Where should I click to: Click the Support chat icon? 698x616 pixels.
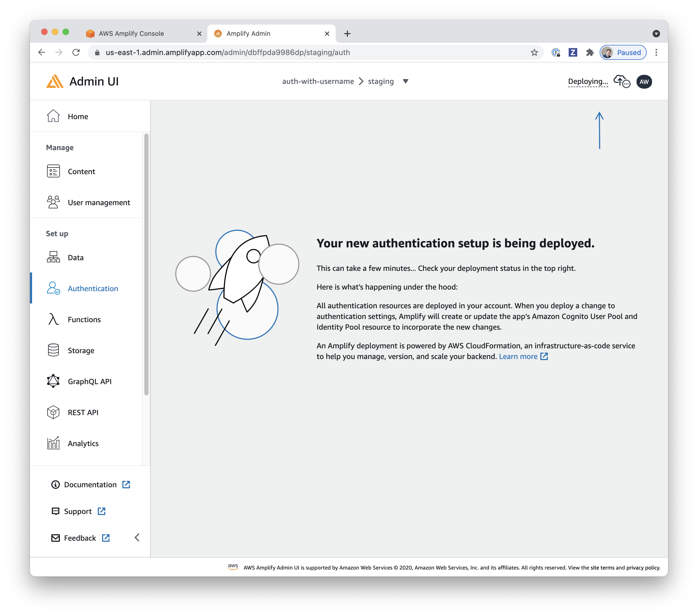[55, 511]
